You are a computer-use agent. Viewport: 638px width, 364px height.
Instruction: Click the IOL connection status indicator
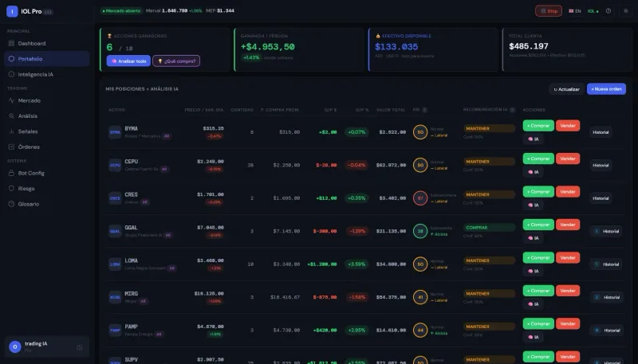point(593,11)
